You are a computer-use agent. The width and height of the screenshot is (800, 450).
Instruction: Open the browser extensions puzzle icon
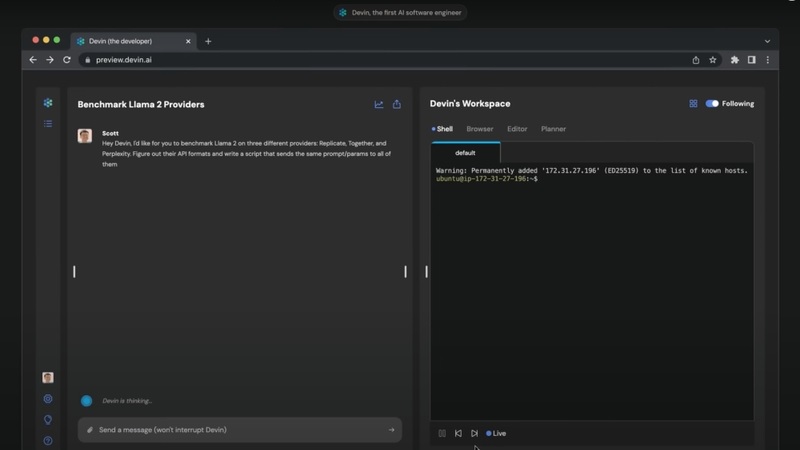735,60
